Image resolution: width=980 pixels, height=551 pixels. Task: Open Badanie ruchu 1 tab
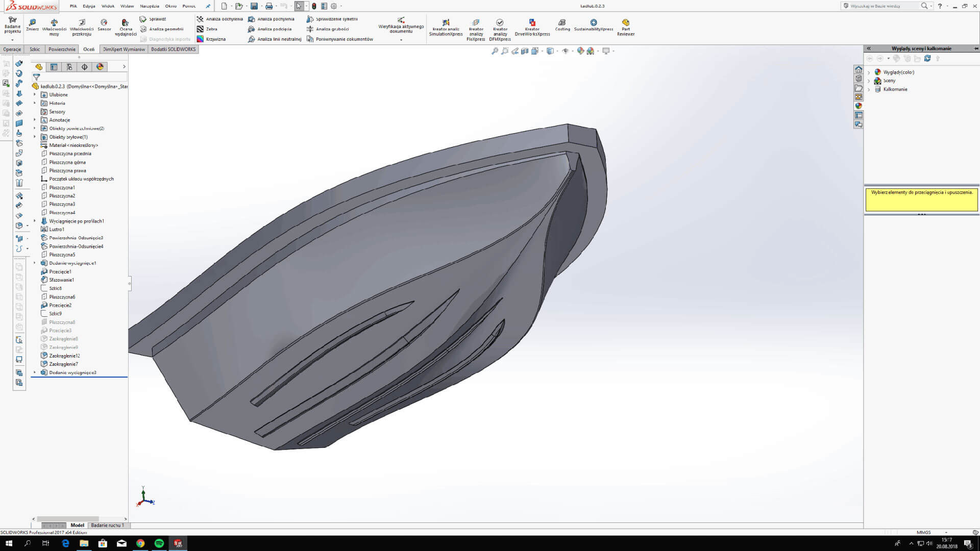coord(108,525)
